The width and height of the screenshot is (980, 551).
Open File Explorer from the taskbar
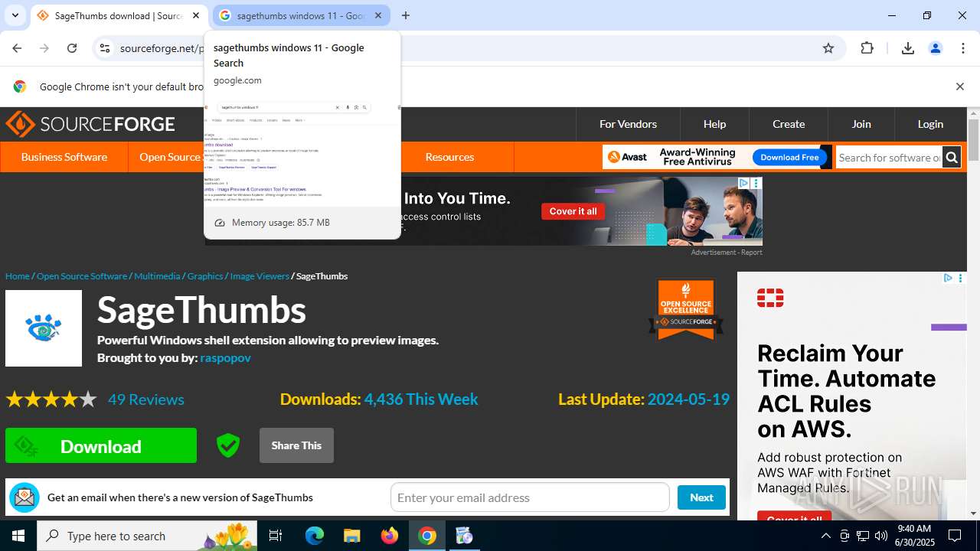point(352,536)
